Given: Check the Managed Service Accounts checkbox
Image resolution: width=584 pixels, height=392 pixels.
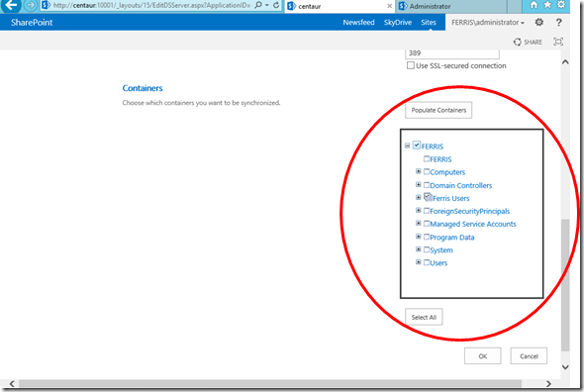Looking at the screenshot, I should pyautogui.click(x=427, y=224).
